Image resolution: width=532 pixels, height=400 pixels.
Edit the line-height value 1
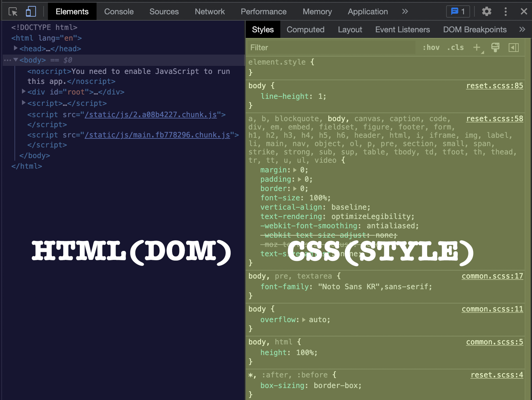(x=320, y=97)
